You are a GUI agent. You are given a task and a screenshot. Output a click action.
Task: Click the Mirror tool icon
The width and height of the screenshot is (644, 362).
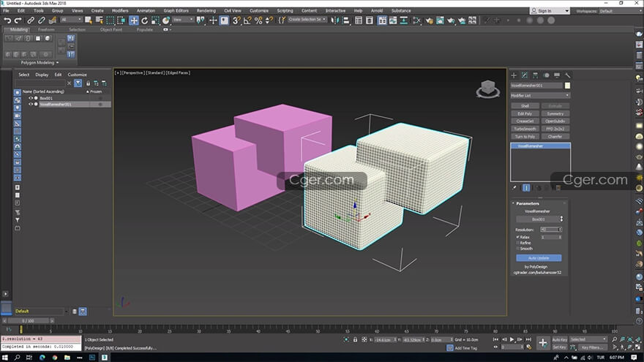(x=335, y=20)
